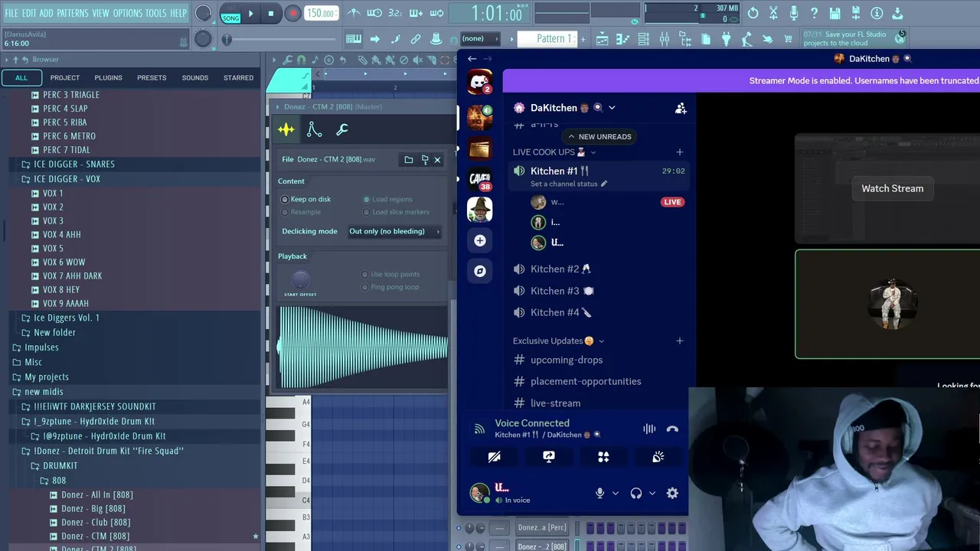
Task: Click the one-click audio recording microphone icon
Action: pos(794,13)
